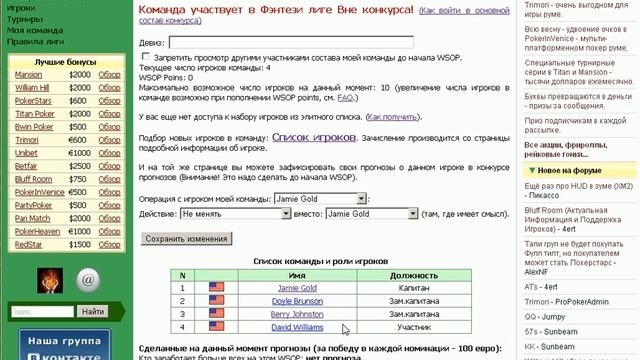Open the PokerInVenice bonus link
This screenshot has height=360, width=640.
click(x=40, y=192)
